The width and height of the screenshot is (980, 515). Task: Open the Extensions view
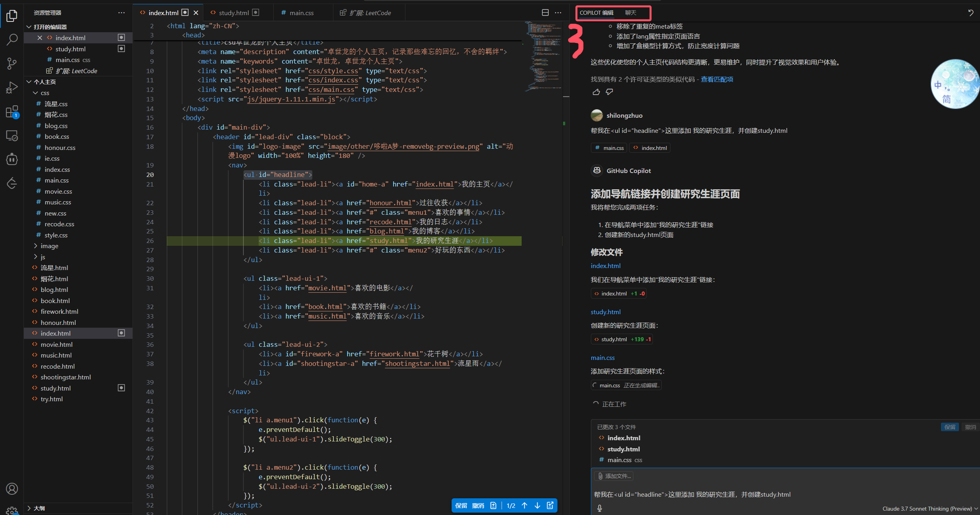click(12, 112)
